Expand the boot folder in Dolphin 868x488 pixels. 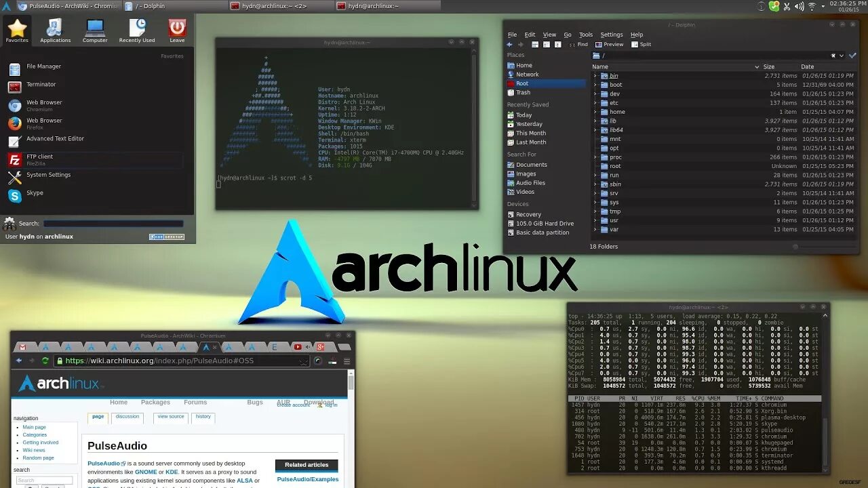595,85
